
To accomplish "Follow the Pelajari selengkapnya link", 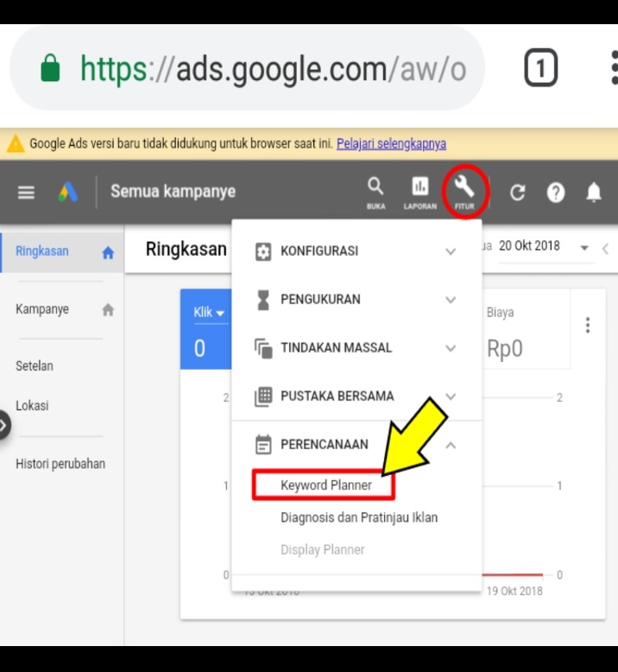I will pos(391,143).
